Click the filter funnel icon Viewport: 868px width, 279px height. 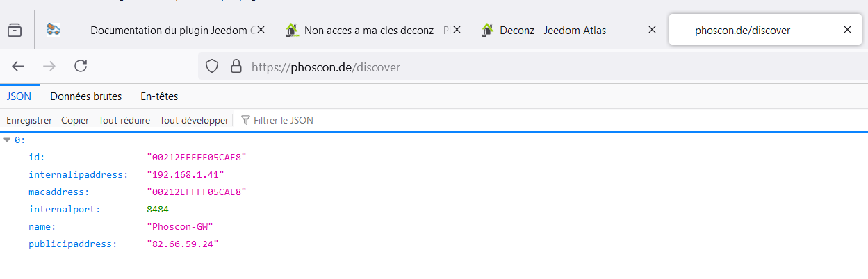pos(245,120)
